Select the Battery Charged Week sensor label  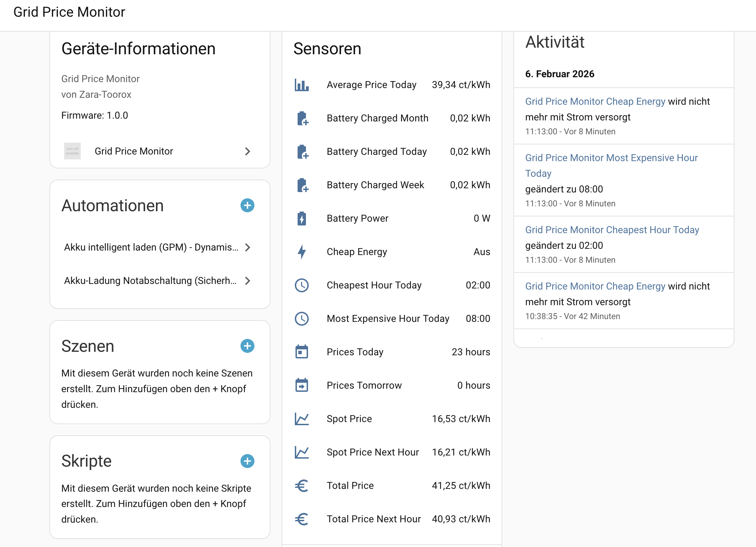pos(376,185)
